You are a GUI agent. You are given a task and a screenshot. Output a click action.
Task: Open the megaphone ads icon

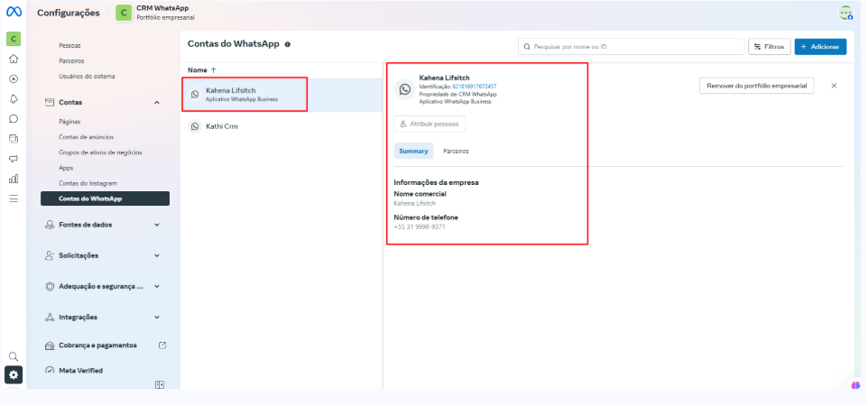pos(14,159)
